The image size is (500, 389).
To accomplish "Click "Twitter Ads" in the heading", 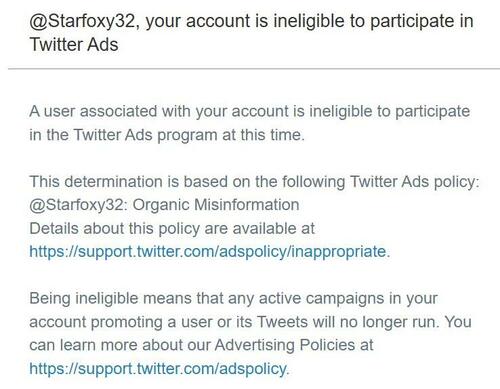I will [74, 45].
